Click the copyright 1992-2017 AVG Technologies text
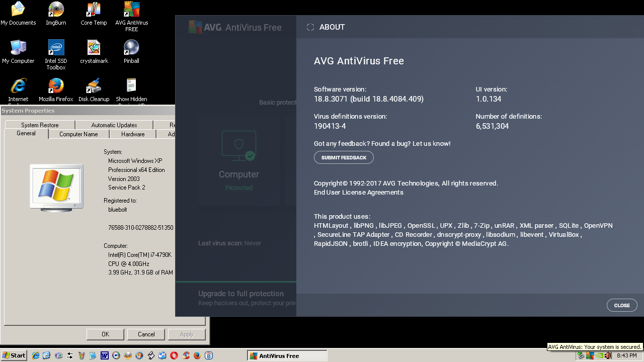 406,184
